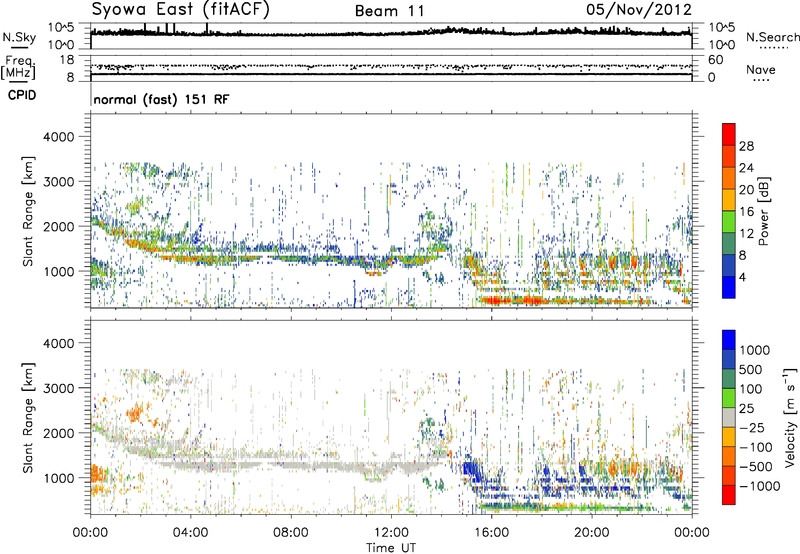Select the bright blue top velocity swatch
The image size is (800, 554).
(729, 340)
